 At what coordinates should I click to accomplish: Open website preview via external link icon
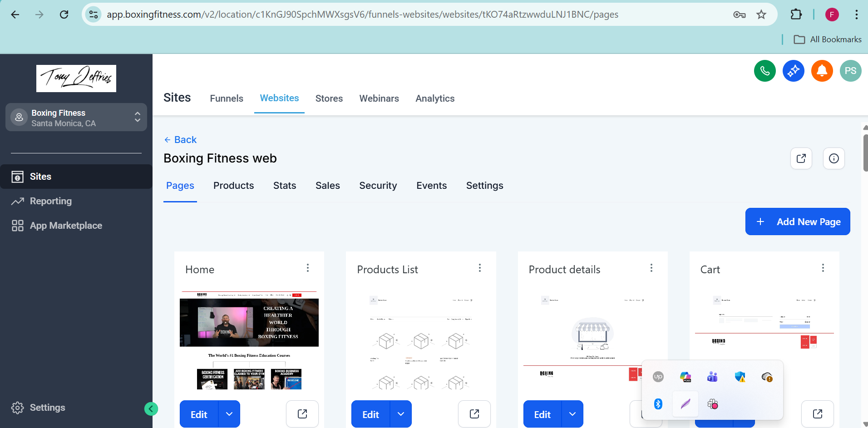801,158
